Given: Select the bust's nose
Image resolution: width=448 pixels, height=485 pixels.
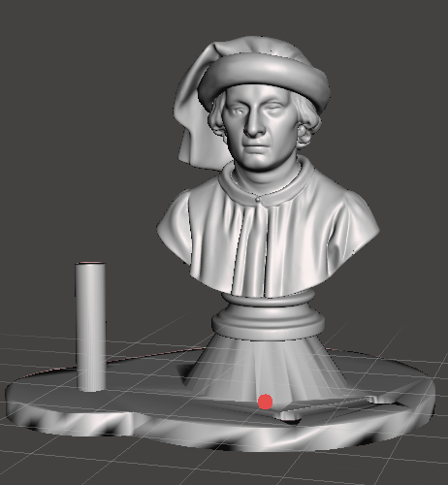Looking at the screenshot, I should click(254, 124).
